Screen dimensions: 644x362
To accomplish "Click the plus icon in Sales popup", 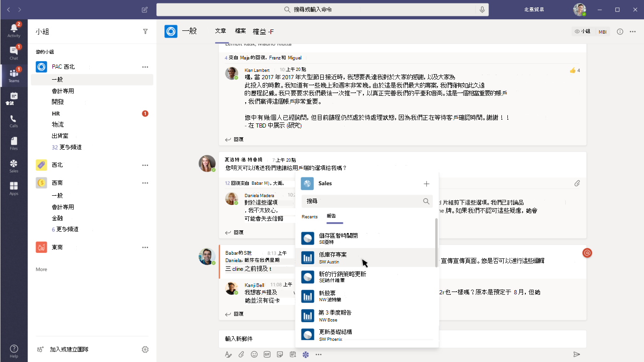I will point(426,183).
